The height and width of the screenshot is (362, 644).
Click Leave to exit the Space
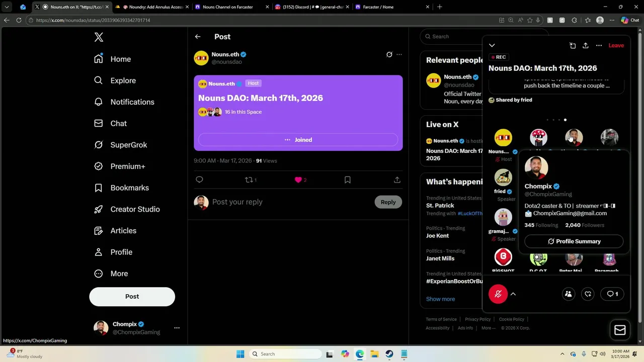(616, 45)
